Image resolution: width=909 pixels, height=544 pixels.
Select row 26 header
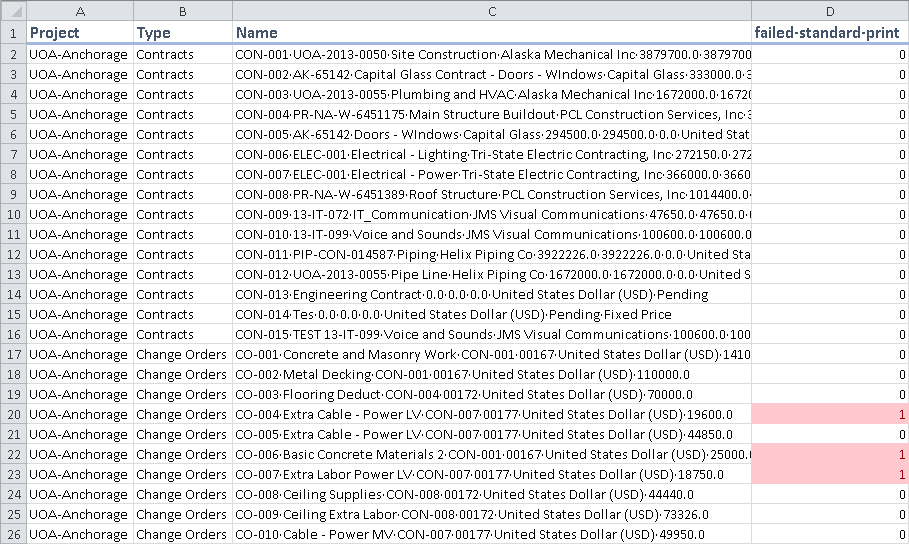pos(13,534)
